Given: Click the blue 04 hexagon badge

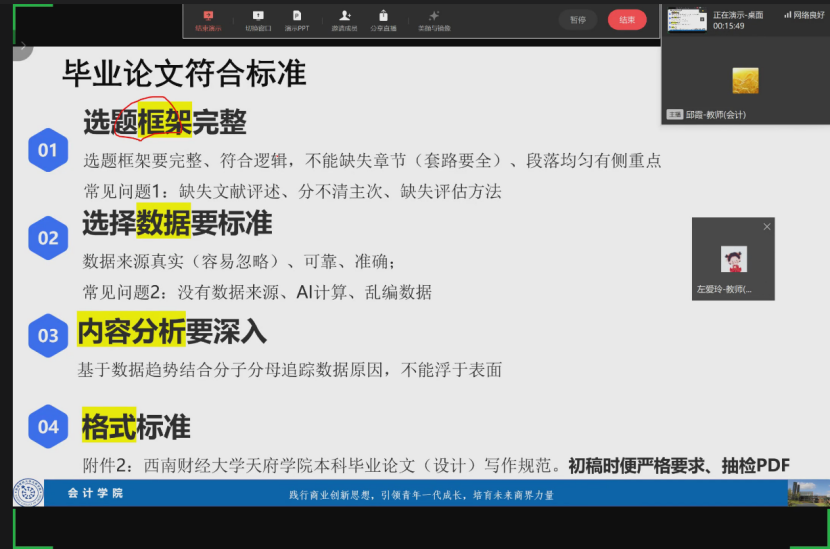Looking at the screenshot, I should pos(48,427).
